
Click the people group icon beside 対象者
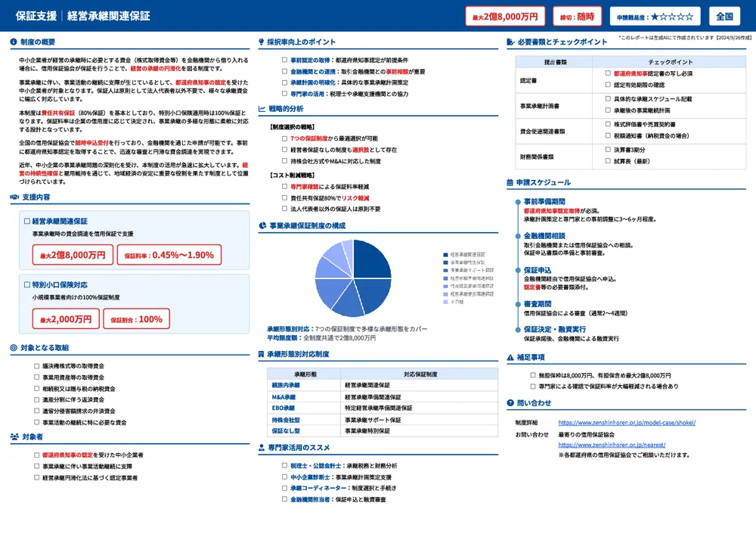(14, 436)
